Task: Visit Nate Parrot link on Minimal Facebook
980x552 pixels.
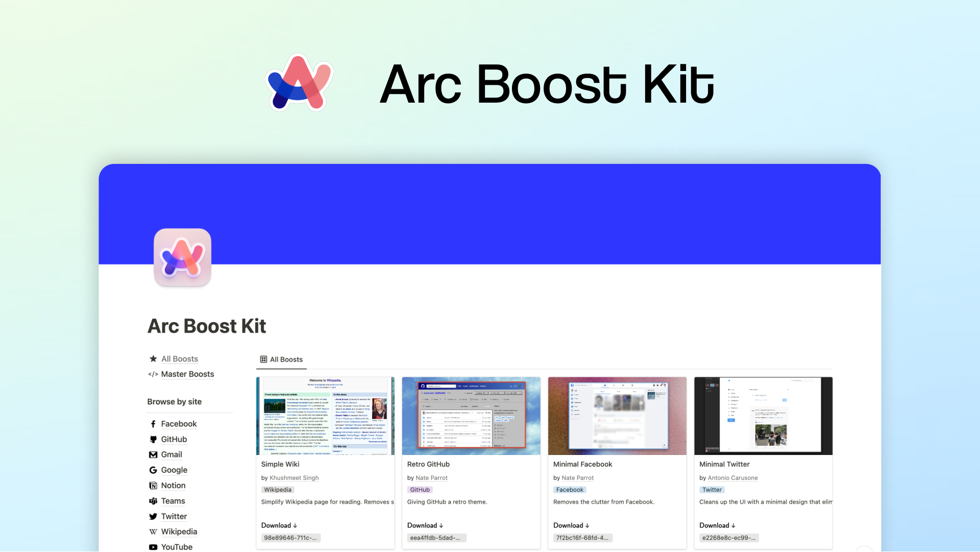Action: pyautogui.click(x=577, y=478)
